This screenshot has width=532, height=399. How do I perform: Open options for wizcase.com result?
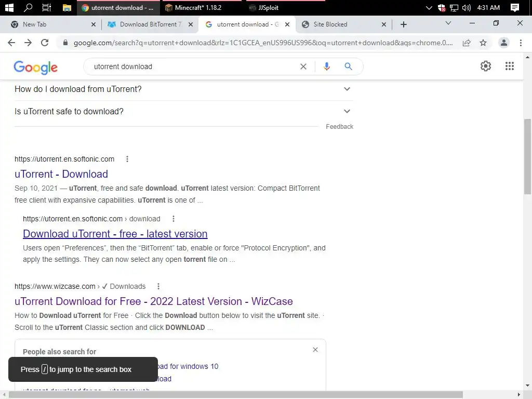pos(158,286)
